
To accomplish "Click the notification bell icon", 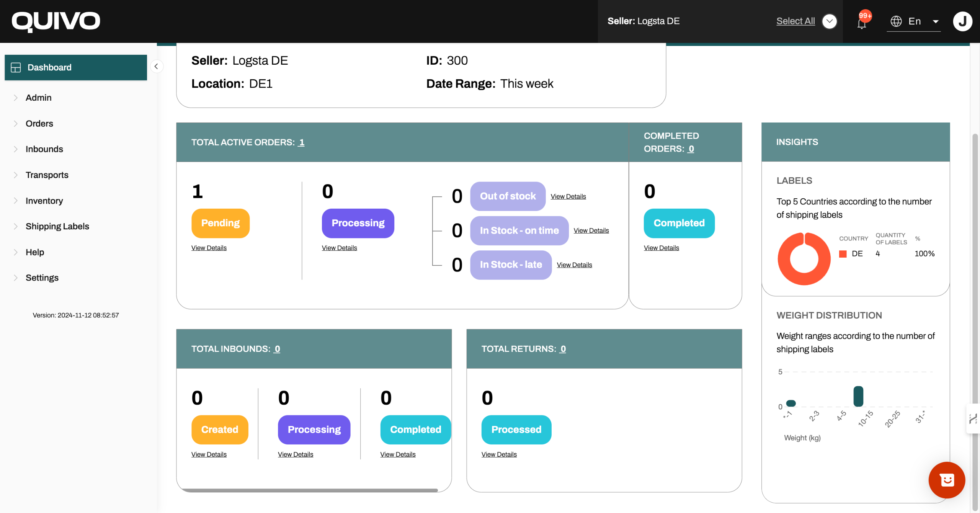I will (861, 24).
